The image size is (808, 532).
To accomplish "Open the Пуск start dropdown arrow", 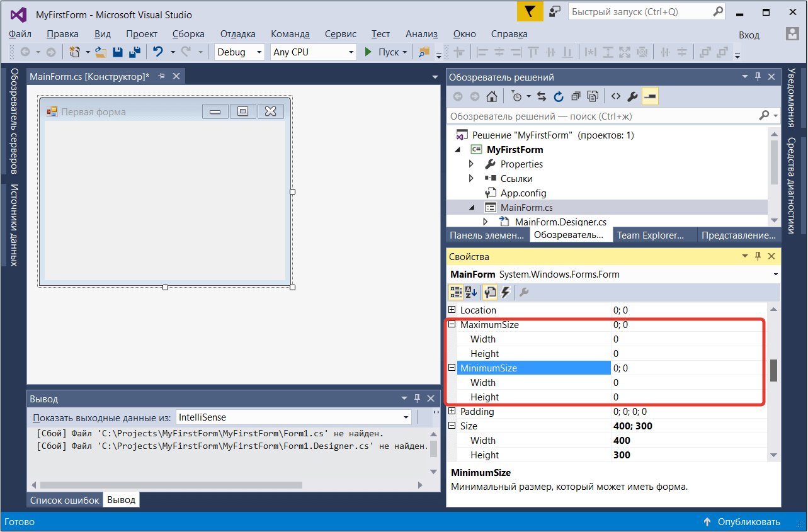I will (x=404, y=52).
